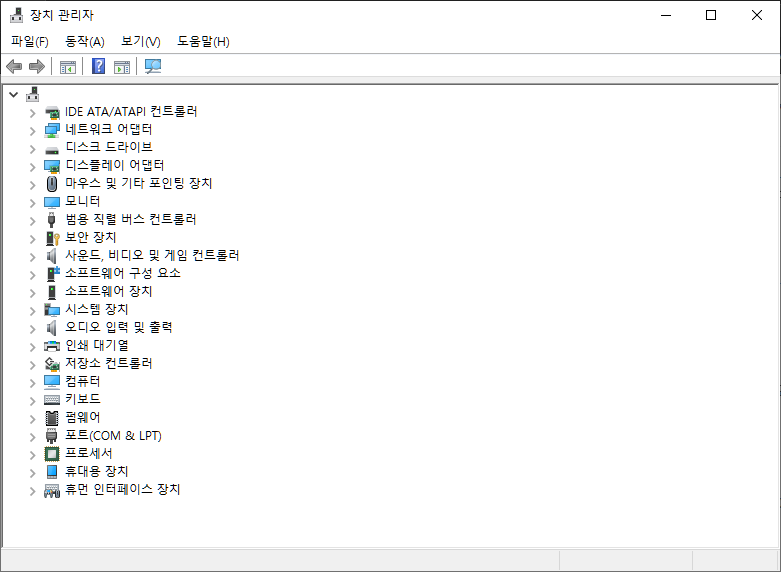Expand 네트워크 어댑터 chevron
The image size is (781, 572).
click(32, 131)
